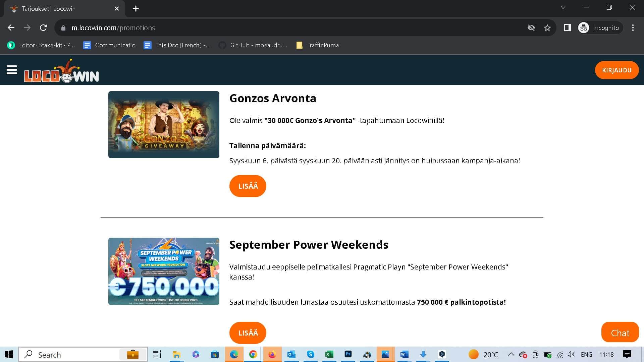644x362 pixels.
Task: Open Photoshop from the taskbar
Action: click(348, 354)
